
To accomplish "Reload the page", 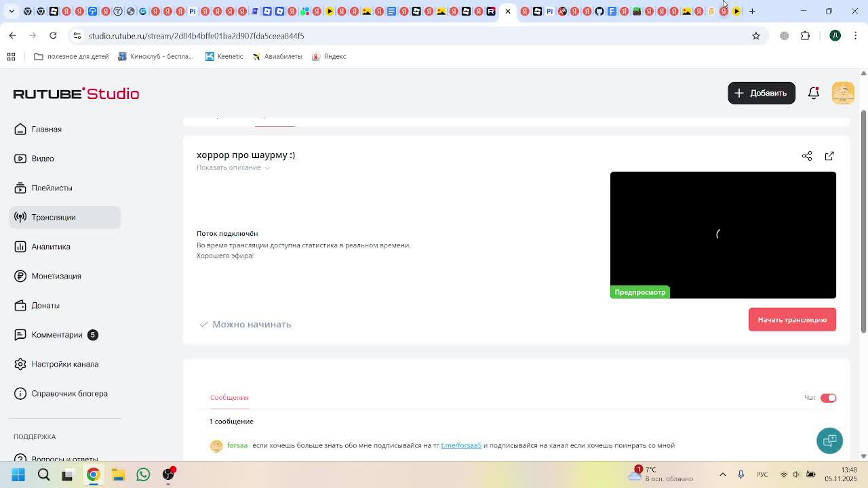I will (x=53, y=35).
